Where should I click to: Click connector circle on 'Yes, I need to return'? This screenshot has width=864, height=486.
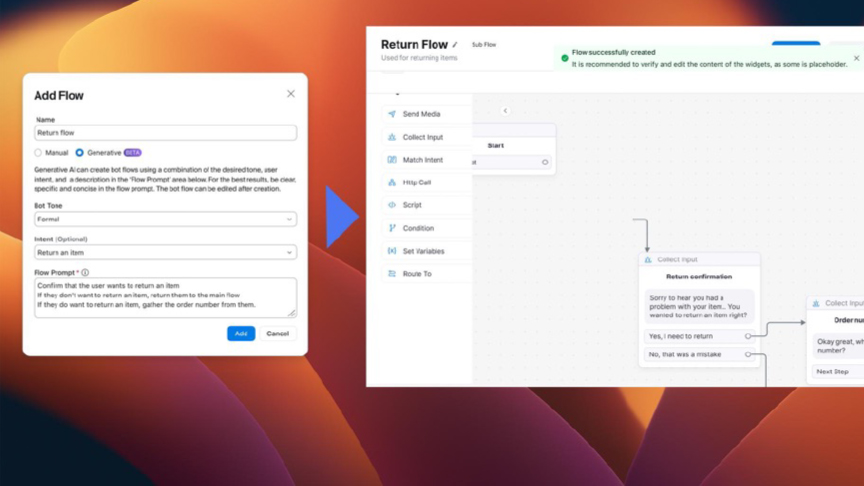coord(748,336)
